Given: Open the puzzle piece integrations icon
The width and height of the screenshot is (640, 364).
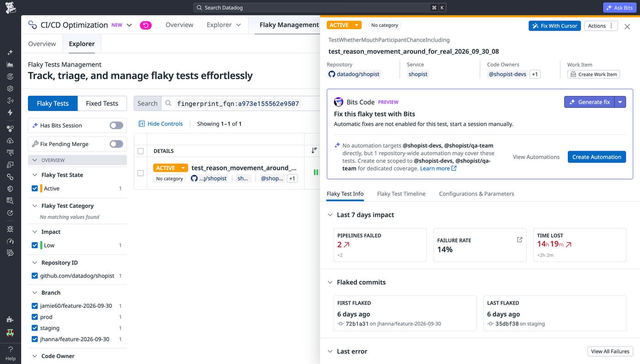Looking at the screenshot, I should tap(10, 319).
